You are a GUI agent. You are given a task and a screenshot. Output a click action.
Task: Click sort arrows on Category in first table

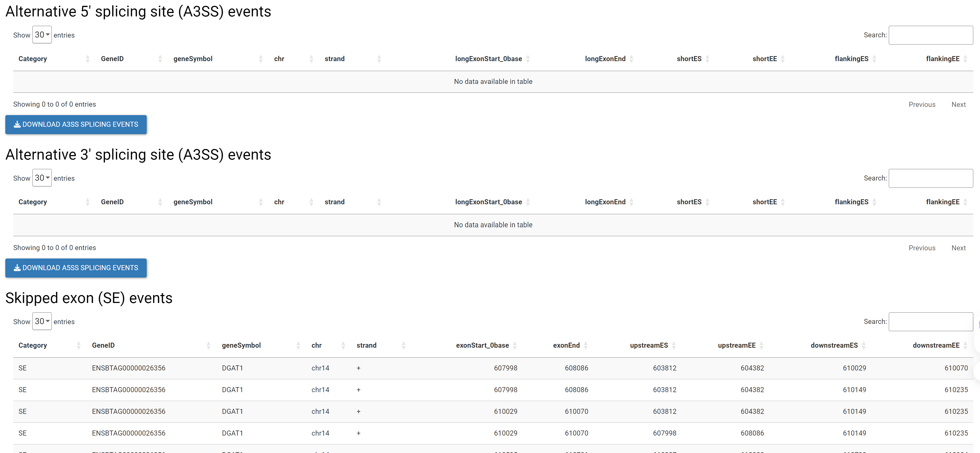coord(88,59)
